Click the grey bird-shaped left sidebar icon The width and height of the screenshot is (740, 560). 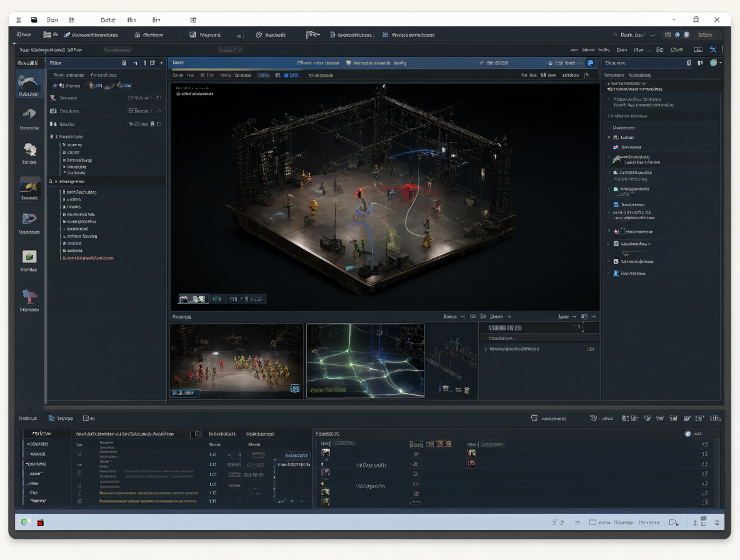pos(29,114)
